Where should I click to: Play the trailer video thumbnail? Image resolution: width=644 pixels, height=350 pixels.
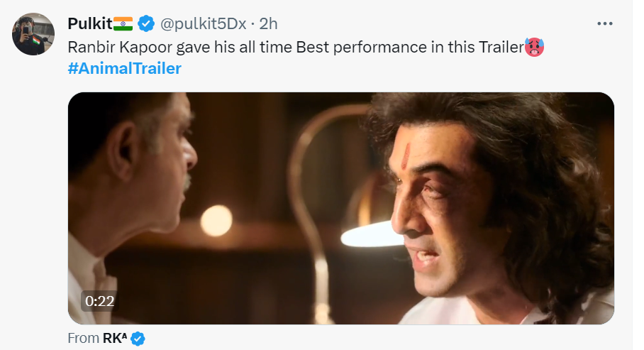[x=341, y=208]
